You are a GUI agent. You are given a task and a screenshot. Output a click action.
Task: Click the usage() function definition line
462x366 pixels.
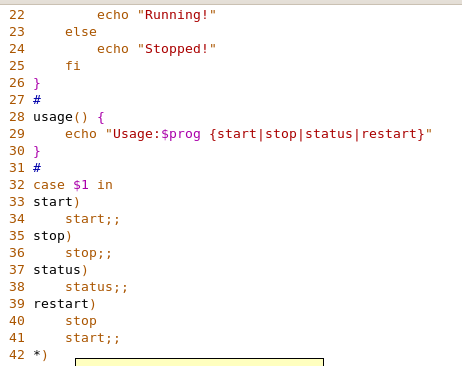tap(69, 117)
